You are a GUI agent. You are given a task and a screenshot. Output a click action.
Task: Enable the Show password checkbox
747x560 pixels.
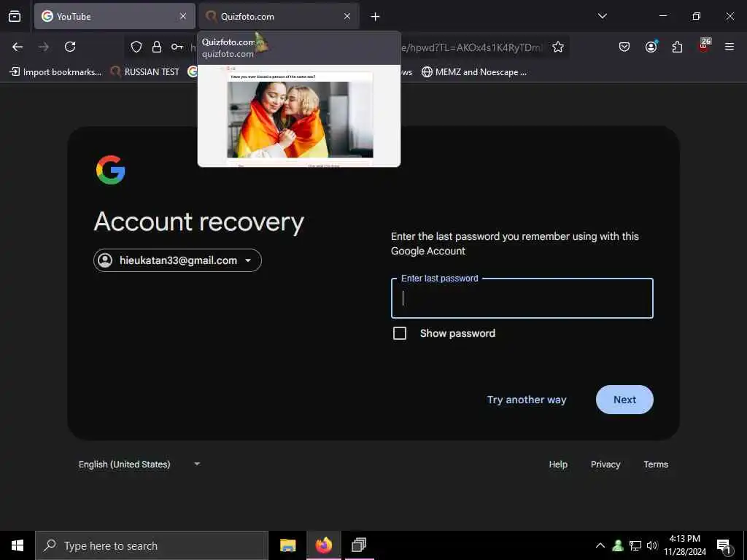click(400, 333)
